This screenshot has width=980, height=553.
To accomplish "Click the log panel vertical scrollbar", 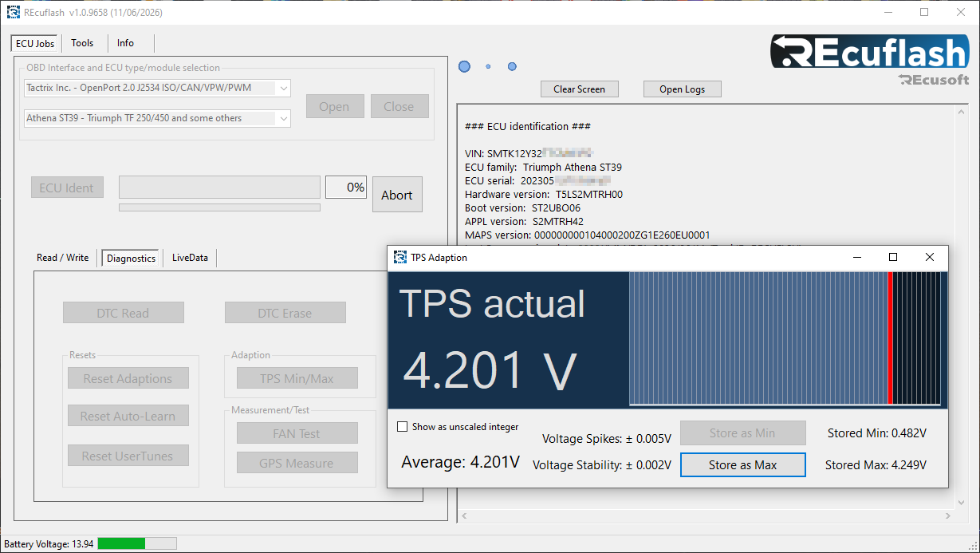I will point(962,314).
